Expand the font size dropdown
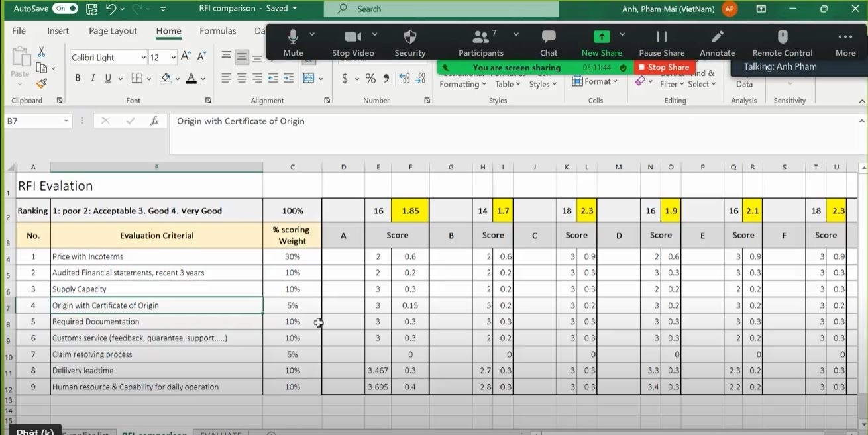Screen dimensions: 868x435 173,58
